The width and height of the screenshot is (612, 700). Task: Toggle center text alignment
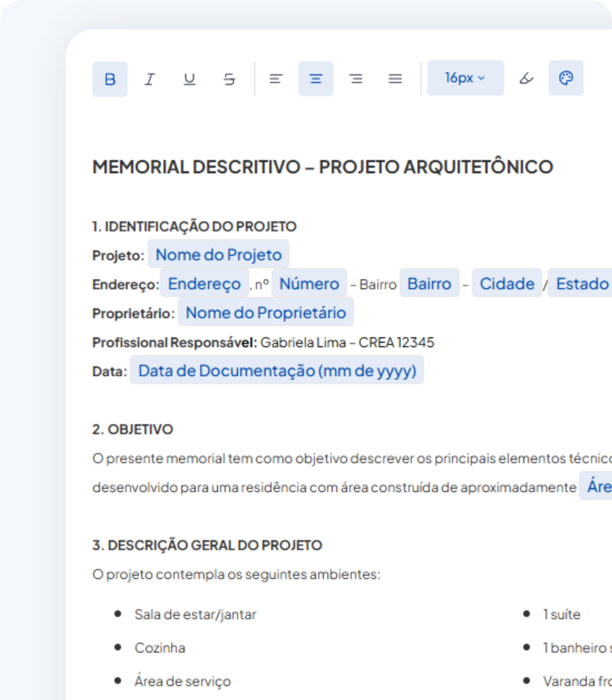tap(316, 79)
